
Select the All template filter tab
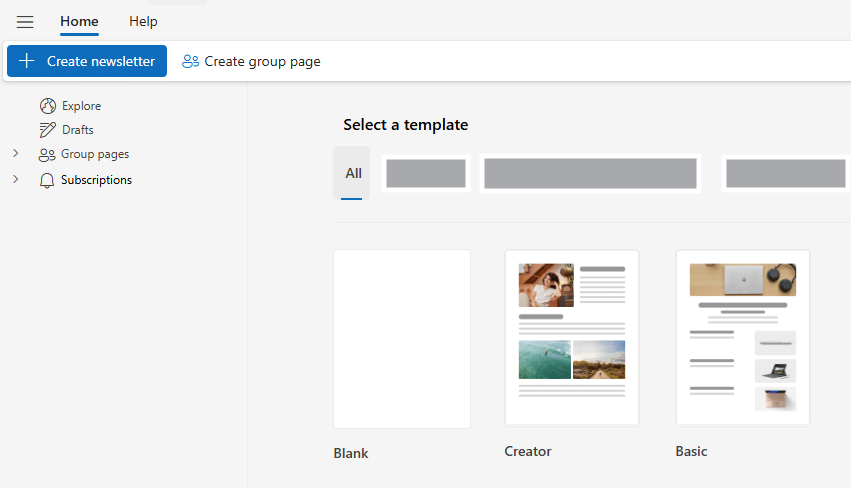[352, 173]
